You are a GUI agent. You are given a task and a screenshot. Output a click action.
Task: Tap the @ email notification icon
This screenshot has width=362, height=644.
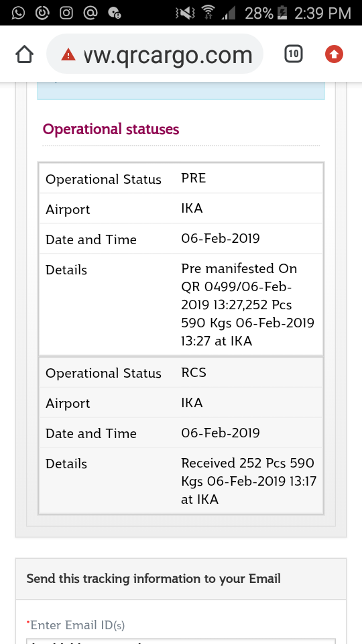(x=90, y=13)
